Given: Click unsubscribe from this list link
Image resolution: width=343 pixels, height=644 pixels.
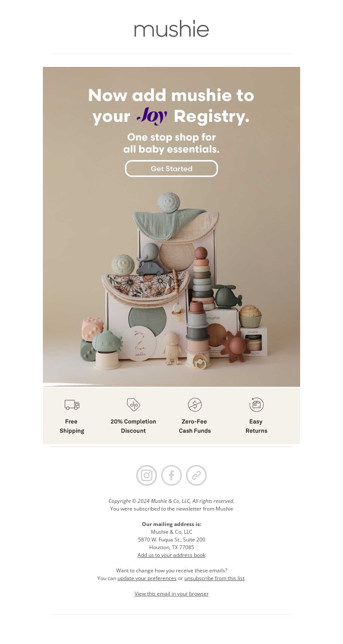Looking at the screenshot, I should (x=214, y=578).
